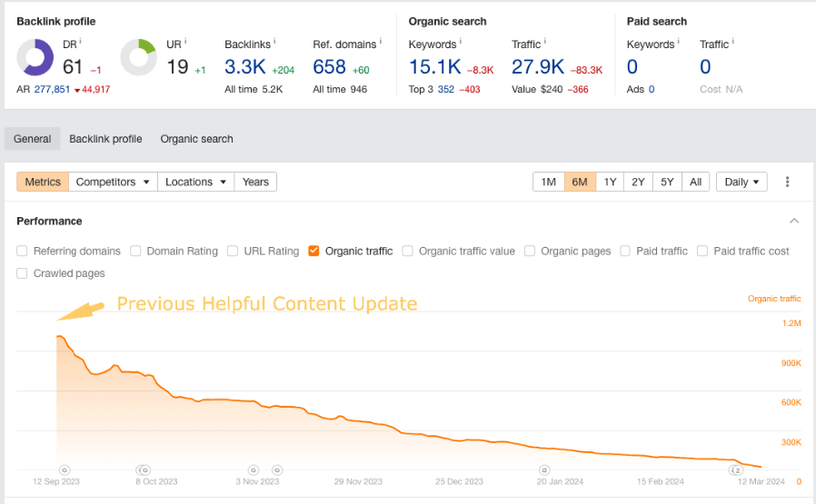Enable the Referring domains checkbox
The image size is (816, 504).
[22, 252]
